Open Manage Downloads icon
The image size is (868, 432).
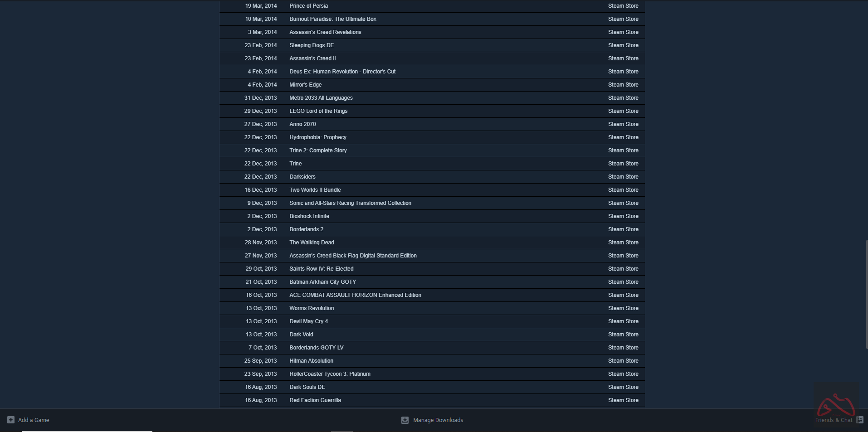tap(405, 420)
